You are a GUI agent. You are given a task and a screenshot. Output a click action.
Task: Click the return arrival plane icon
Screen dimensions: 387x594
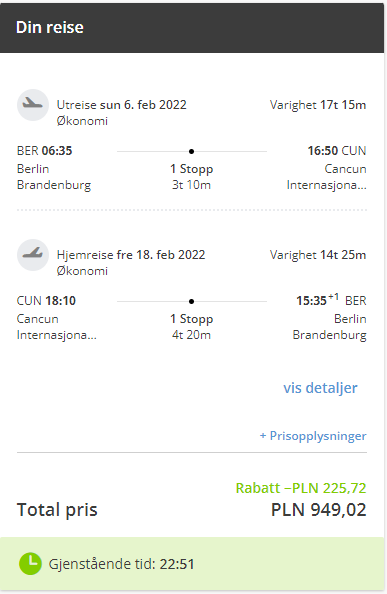tap(33, 255)
